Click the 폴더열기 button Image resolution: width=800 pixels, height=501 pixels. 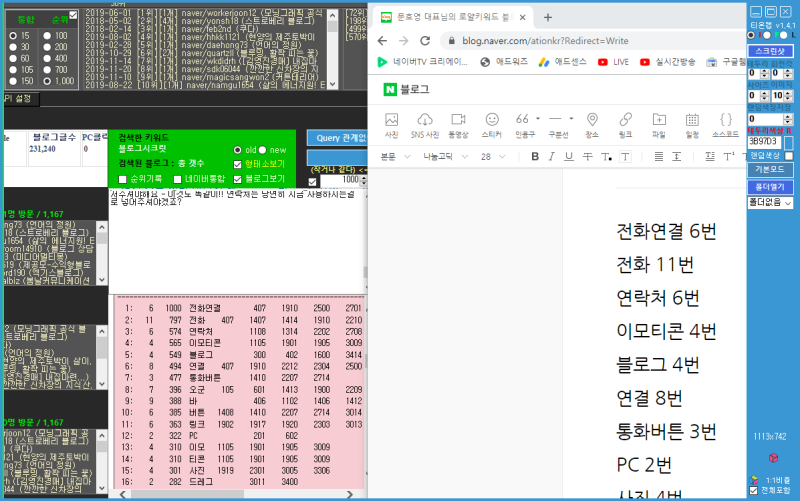pos(770,187)
